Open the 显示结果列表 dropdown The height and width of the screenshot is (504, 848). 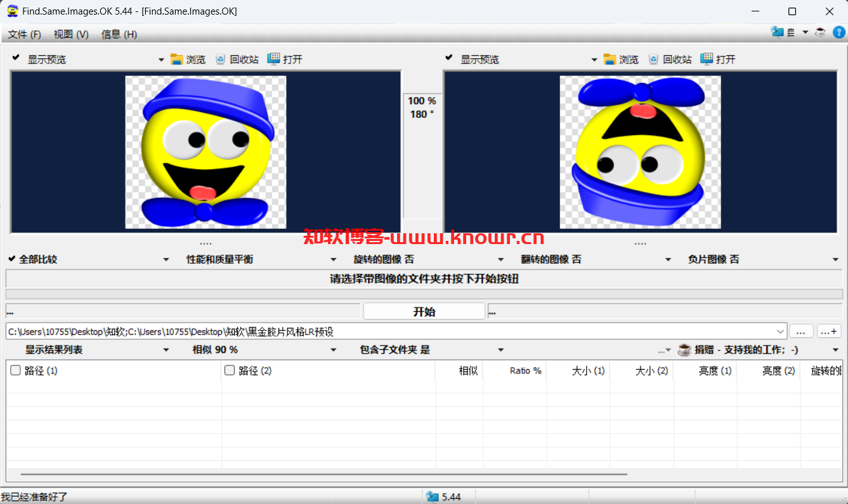pyautogui.click(x=166, y=350)
